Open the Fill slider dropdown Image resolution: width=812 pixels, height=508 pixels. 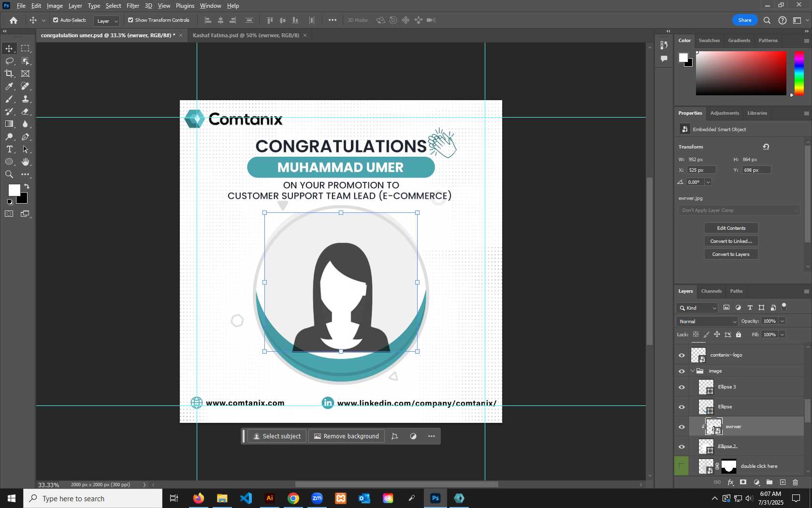pos(782,335)
